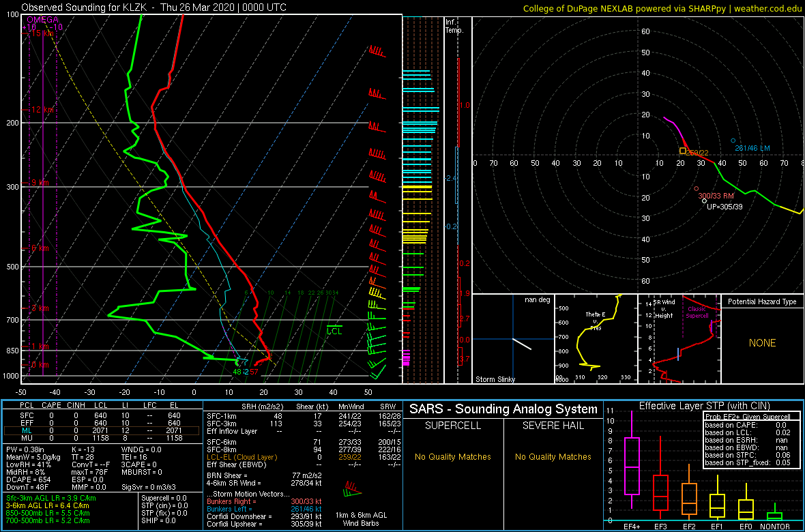Click the 3 km height marker
Viewport: 805px width, 532px height.
tap(40, 308)
